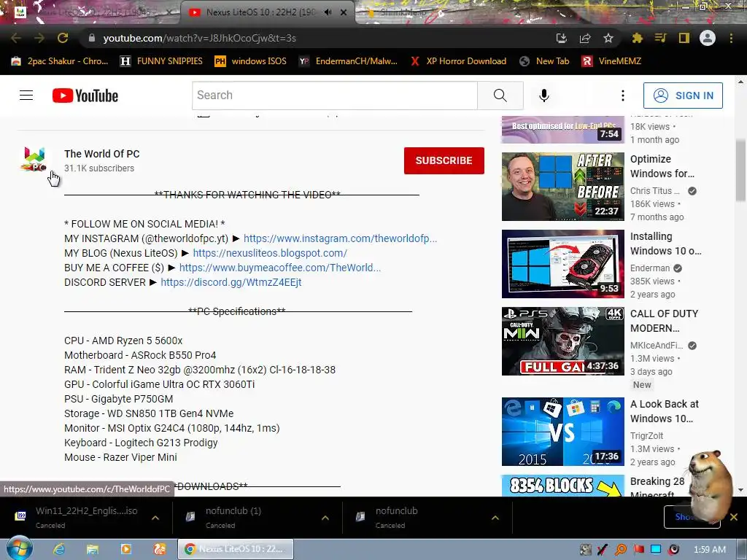The height and width of the screenshot is (560, 747).
Task: Open YouTube settings three-dot menu
Action: point(623,96)
